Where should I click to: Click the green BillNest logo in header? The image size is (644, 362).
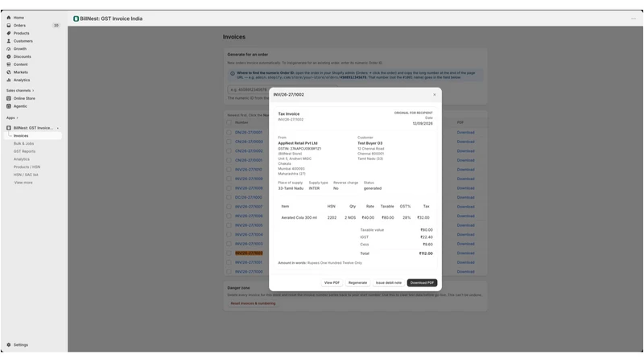[76, 19]
